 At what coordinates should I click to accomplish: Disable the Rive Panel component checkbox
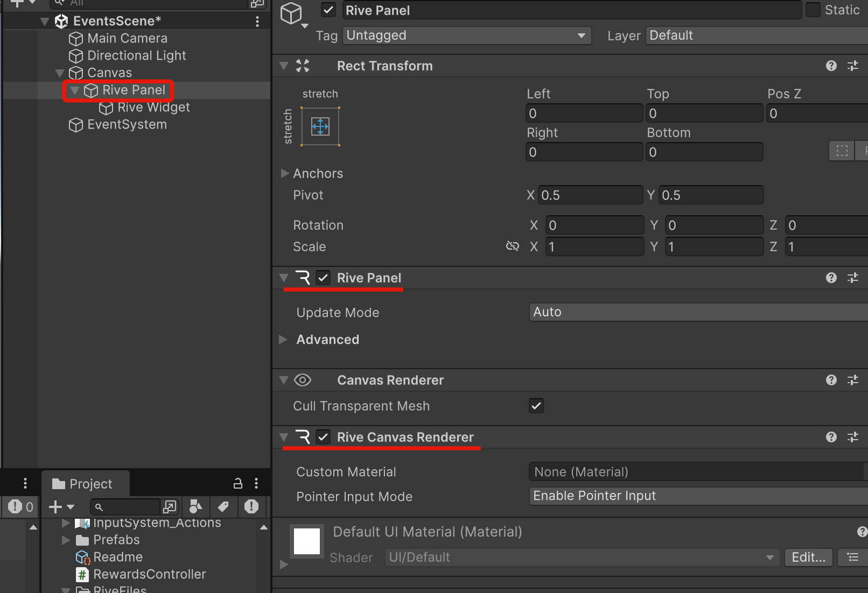(323, 278)
